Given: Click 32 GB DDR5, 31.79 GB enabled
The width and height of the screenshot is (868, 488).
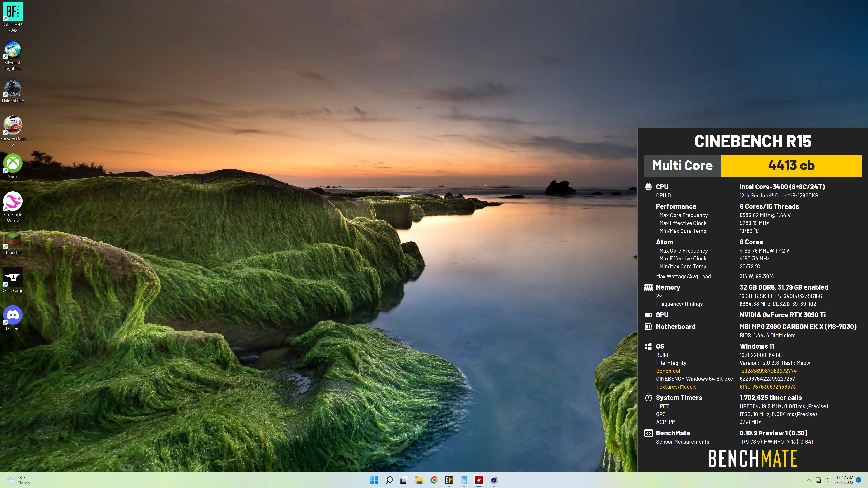Looking at the screenshot, I should (784, 287).
